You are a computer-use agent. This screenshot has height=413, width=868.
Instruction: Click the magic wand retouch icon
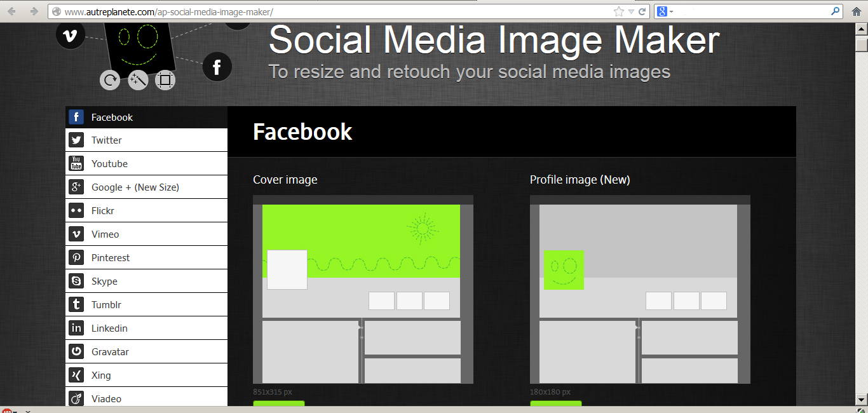pos(138,80)
